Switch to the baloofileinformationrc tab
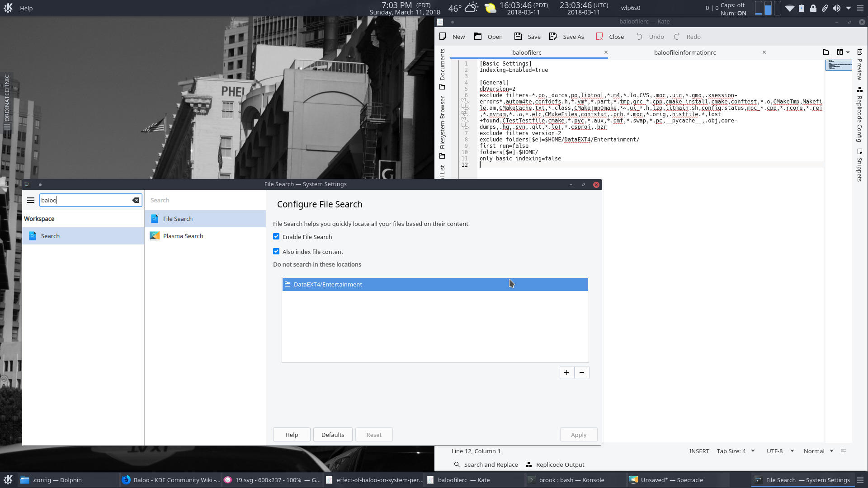Viewport: 868px width, 488px height. [685, 52]
